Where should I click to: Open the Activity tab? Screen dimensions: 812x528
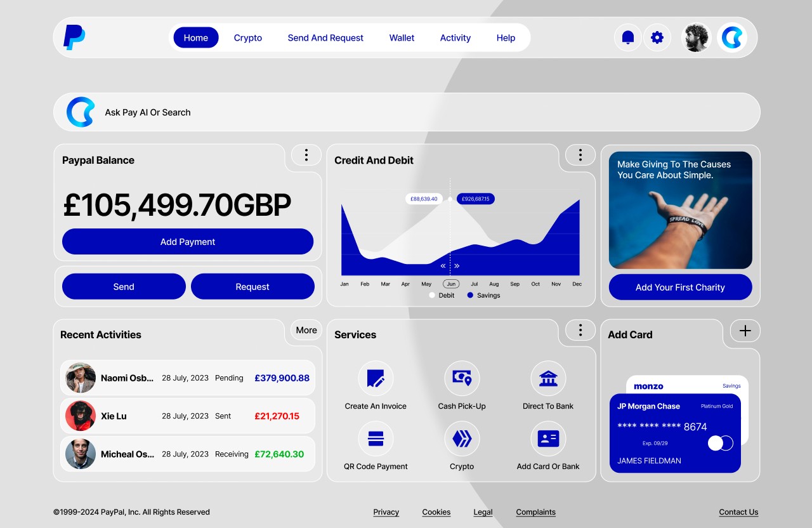[455, 37]
